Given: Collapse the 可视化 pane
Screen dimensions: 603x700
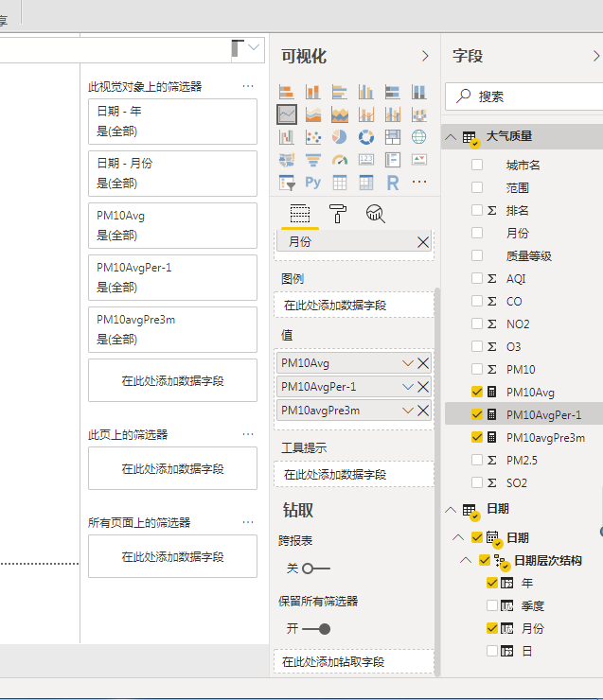Looking at the screenshot, I should [x=425, y=56].
